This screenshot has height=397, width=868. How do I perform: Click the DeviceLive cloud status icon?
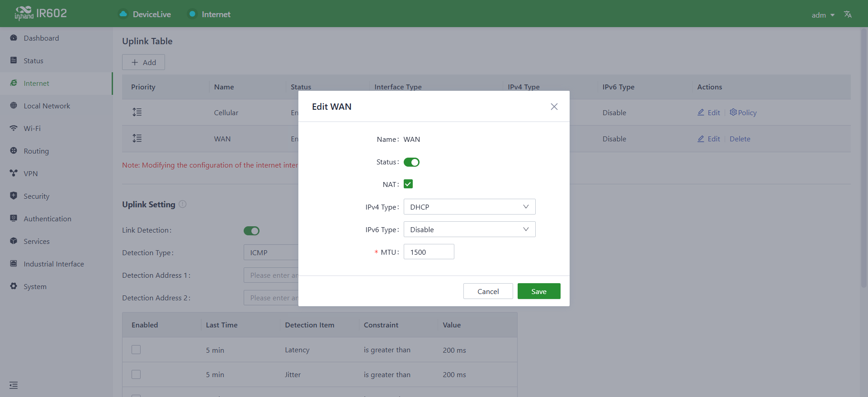[123, 14]
